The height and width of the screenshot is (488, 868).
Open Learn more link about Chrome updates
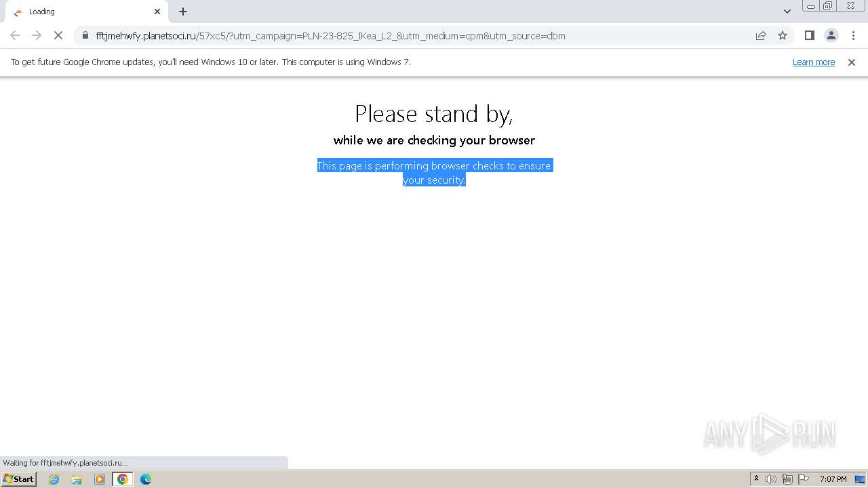coord(814,62)
